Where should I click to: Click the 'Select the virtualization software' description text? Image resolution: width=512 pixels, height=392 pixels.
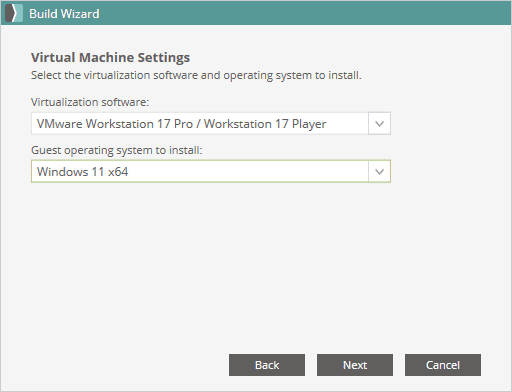click(x=196, y=75)
